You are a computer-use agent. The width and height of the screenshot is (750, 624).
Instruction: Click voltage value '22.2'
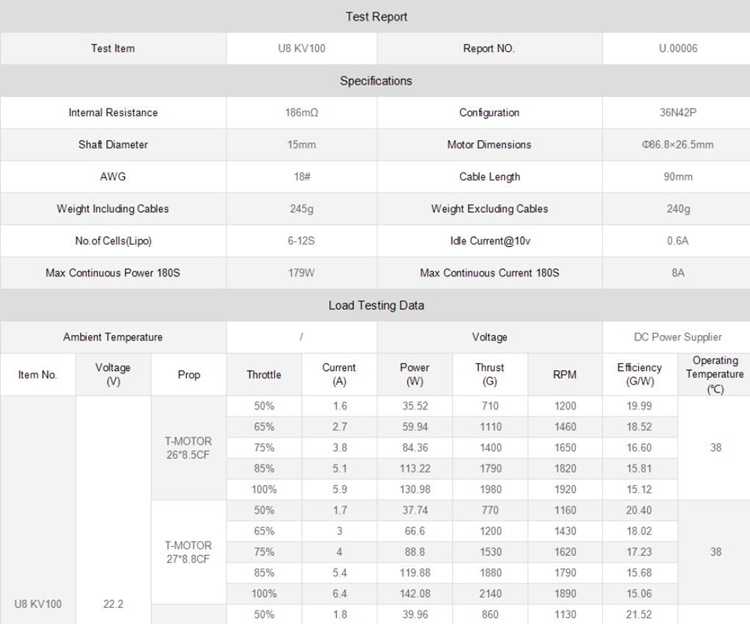click(113, 604)
